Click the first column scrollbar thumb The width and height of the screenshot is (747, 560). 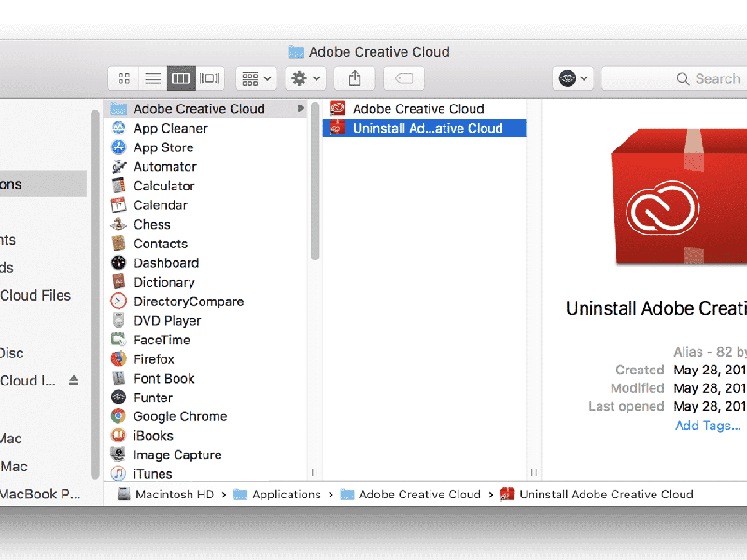pyautogui.click(x=315, y=181)
